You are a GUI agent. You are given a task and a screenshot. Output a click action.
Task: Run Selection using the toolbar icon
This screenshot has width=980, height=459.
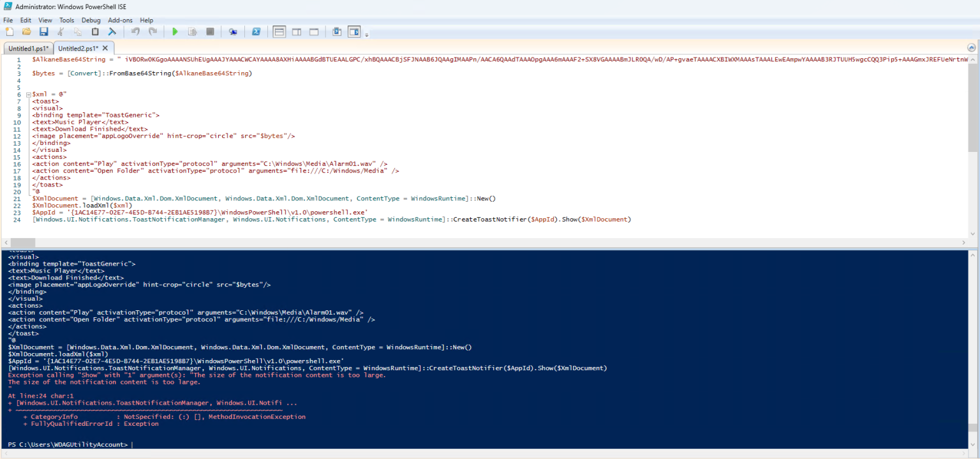192,31
